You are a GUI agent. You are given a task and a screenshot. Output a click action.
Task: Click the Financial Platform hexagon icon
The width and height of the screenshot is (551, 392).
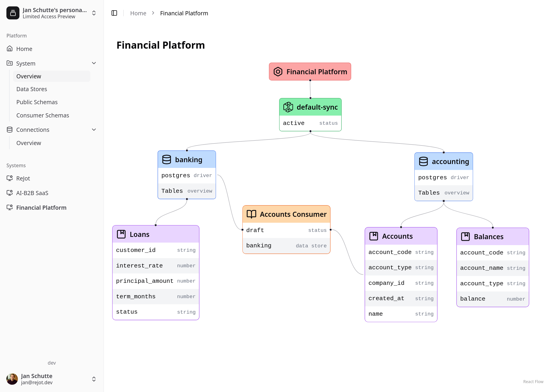pos(278,72)
